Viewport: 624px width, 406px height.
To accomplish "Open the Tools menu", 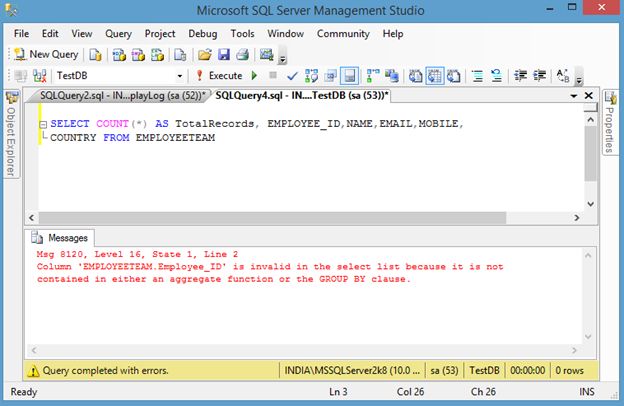I will [x=242, y=34].
